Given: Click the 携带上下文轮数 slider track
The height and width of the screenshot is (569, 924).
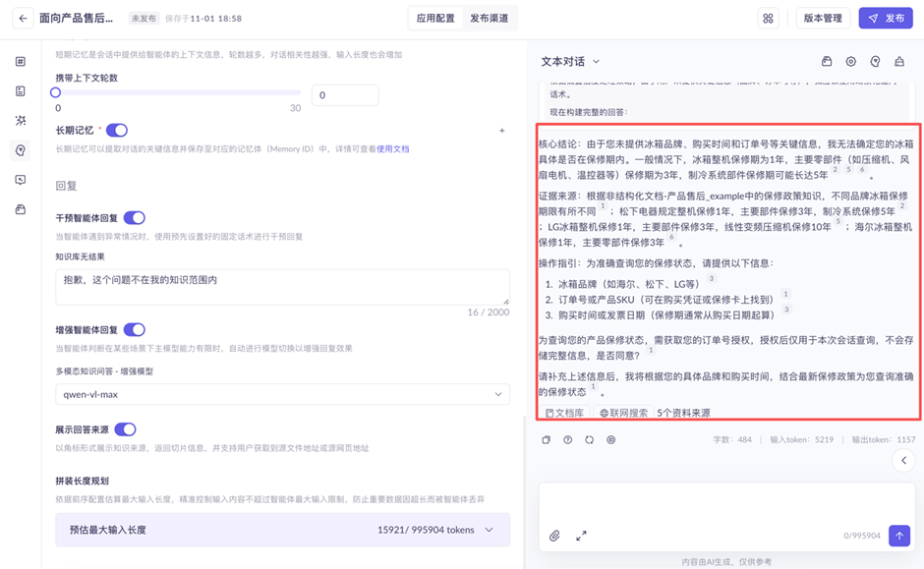Looking at the screenshot, I should (178, 92).
